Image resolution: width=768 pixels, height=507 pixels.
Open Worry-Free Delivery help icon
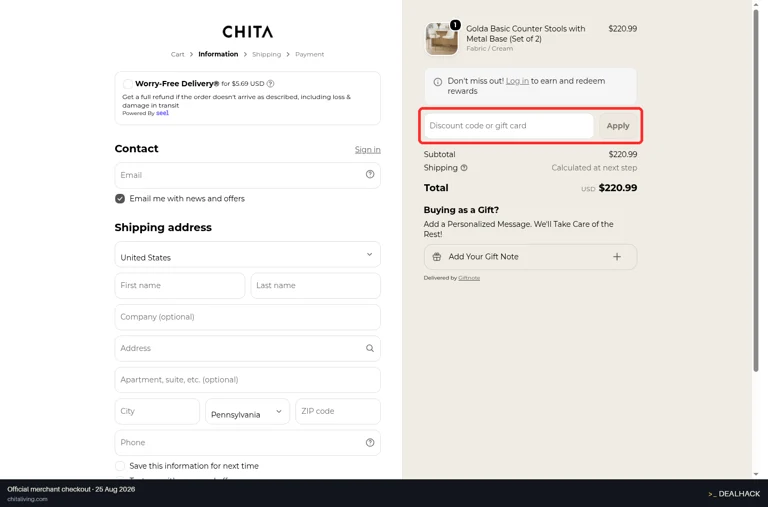coord(270,84)
